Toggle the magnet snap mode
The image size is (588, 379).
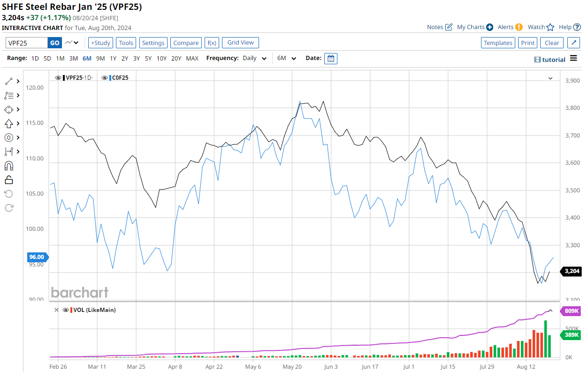[x=8, y=166]
